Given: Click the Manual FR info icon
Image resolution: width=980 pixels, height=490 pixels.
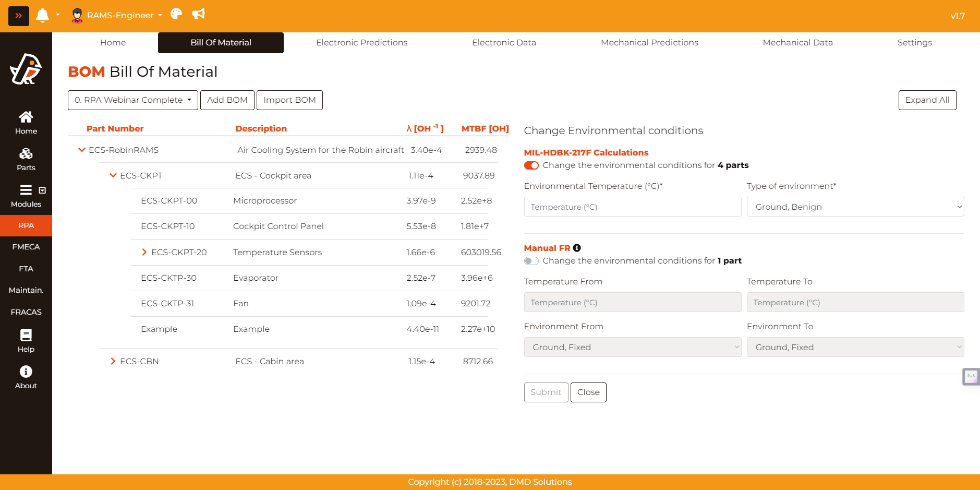Looking at the screenshot, I should click(x=577, y=248).
